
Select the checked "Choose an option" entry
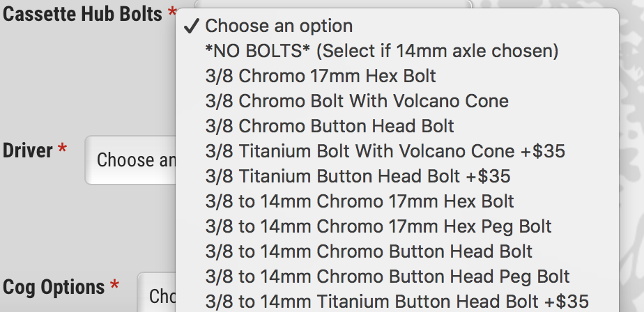coord(279,26)
